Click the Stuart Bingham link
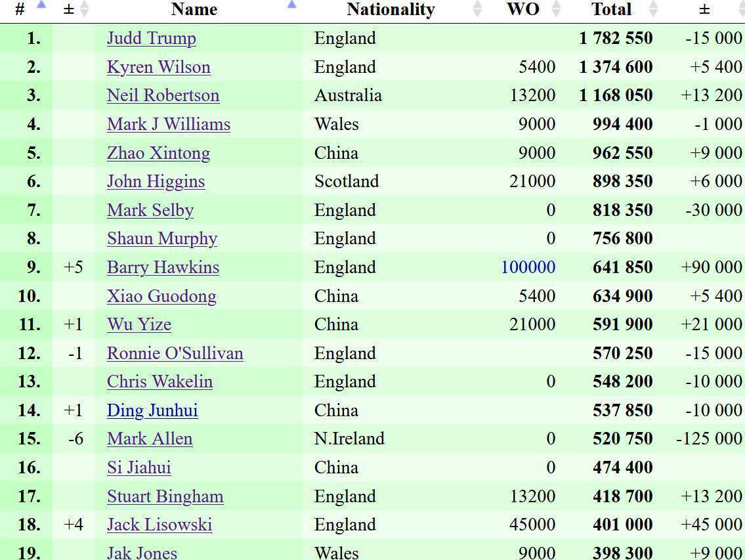This screenshot has width=745, height=560. pos(165,496)
